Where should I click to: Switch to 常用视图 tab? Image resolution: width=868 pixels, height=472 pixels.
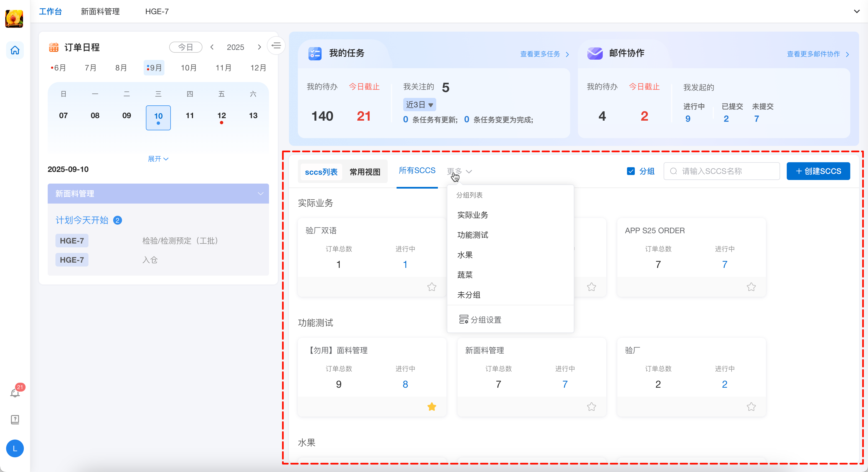365,172
